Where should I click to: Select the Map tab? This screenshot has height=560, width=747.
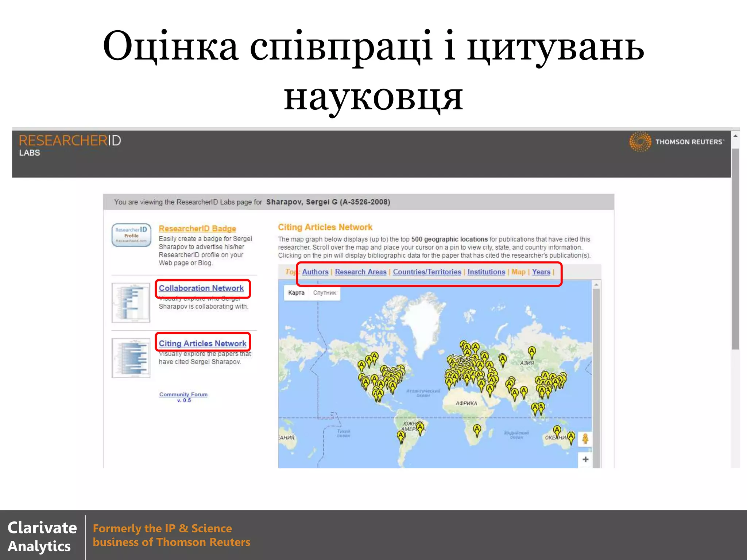click(518, 272)
